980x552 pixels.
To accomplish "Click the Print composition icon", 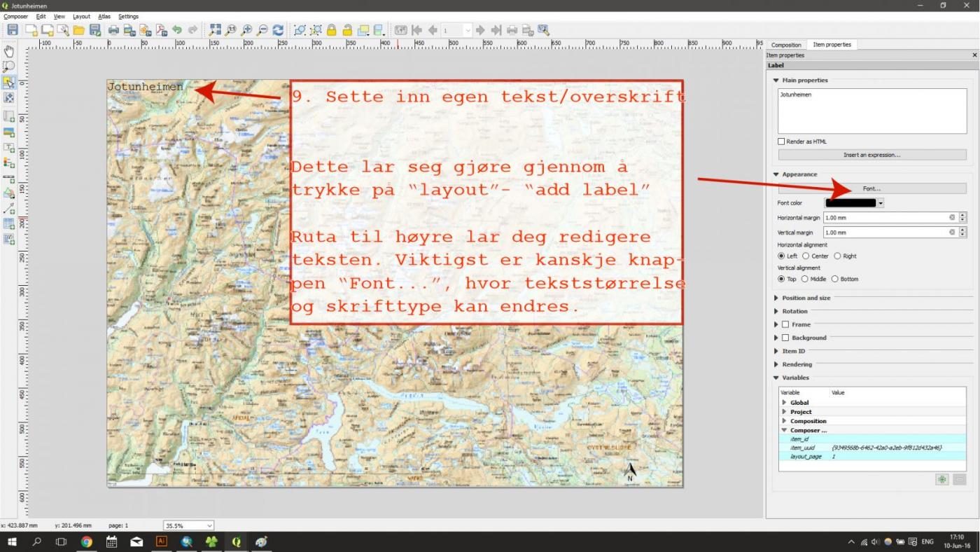I will 113,30.
